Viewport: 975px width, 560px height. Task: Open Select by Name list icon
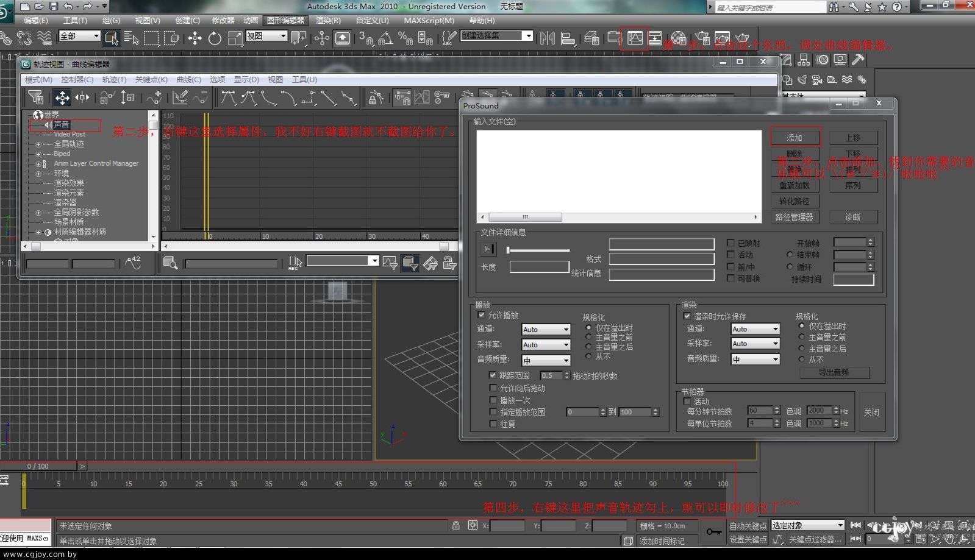pyautogui.click(x=131, y=38)
